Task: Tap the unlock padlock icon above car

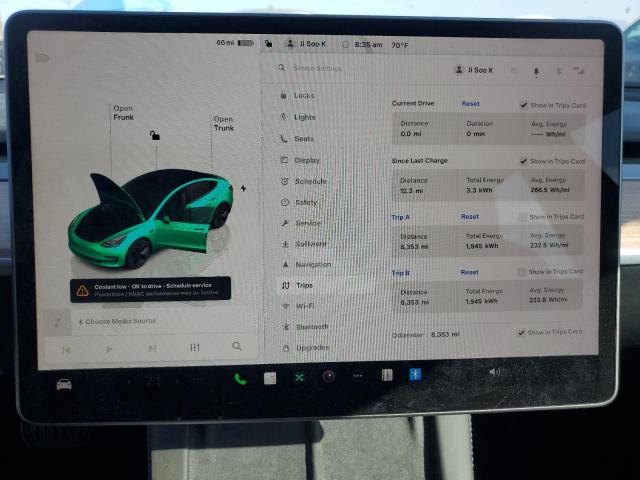Action: point(154,135)
